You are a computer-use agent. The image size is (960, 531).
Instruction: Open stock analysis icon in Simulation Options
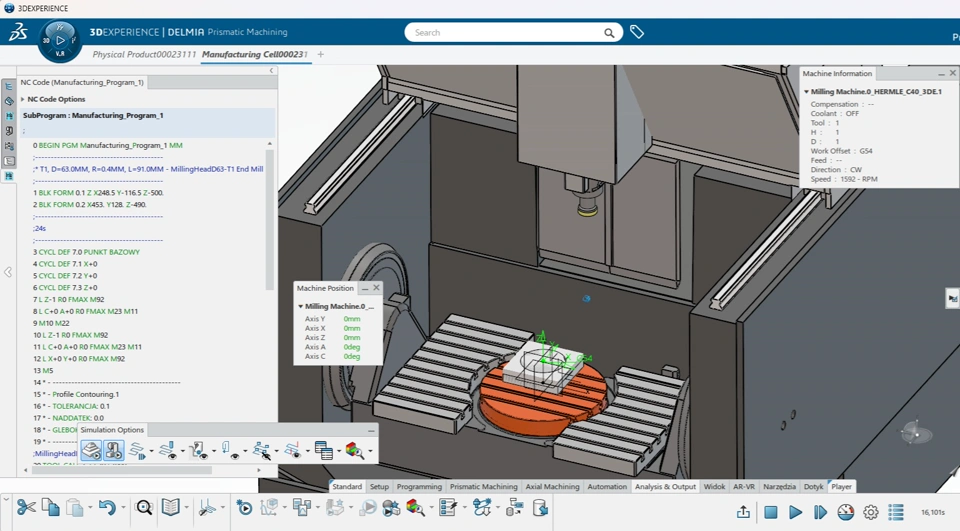click(x=355, y=451)
